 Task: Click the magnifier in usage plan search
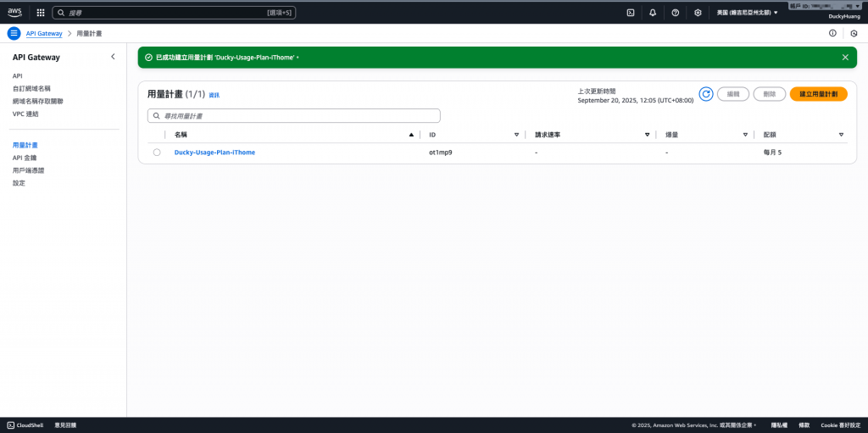click(x=156, y=116)
